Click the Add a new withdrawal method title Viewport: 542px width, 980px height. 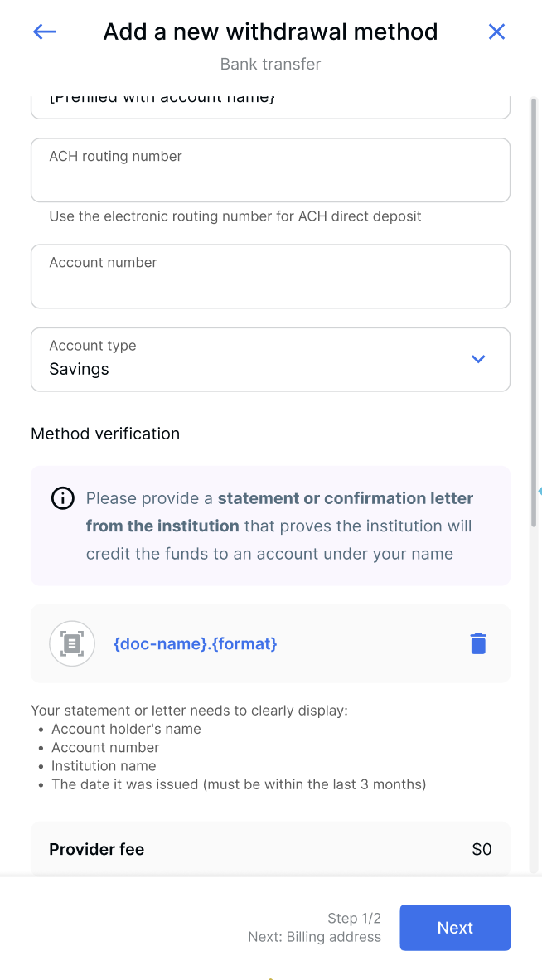[270, 32]
